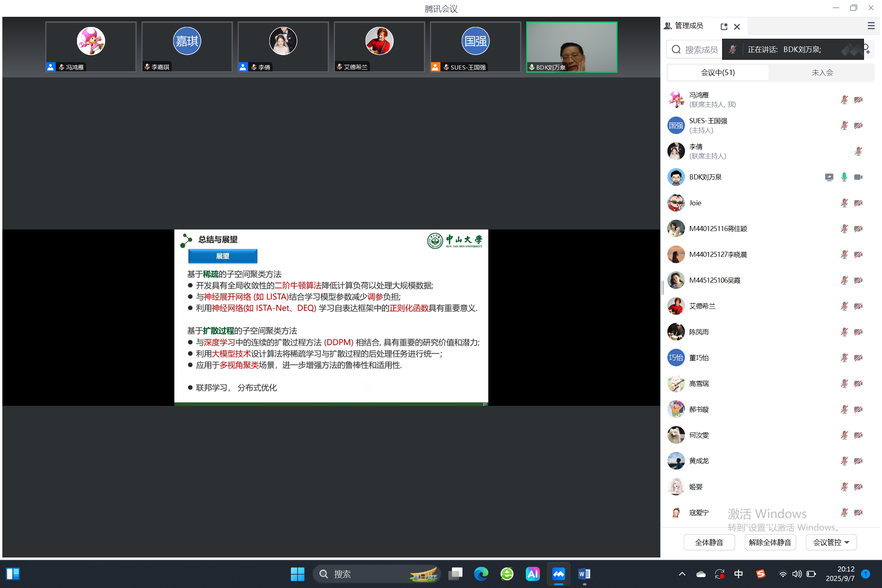Screen dimensions: 882x588
Task: Close the member management panel
Action: pos(737,27)
